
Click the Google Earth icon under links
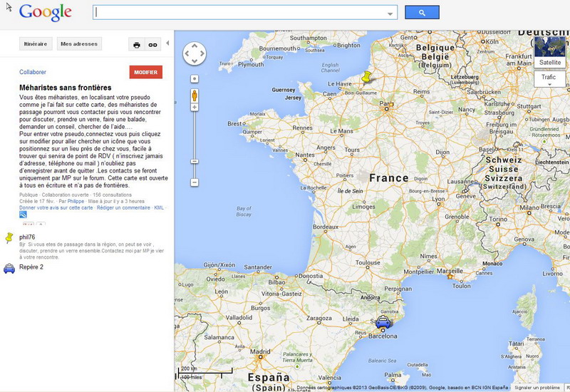(x=23, y=215)
